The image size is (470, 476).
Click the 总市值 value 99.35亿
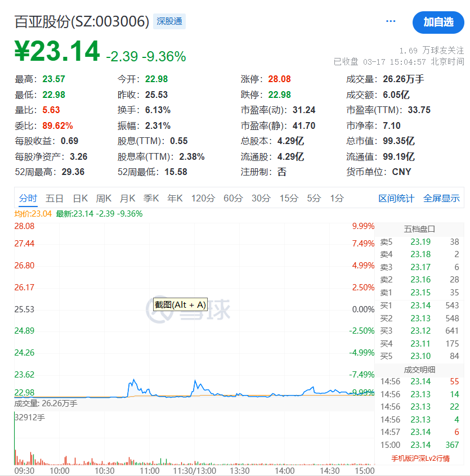(399, 141)
